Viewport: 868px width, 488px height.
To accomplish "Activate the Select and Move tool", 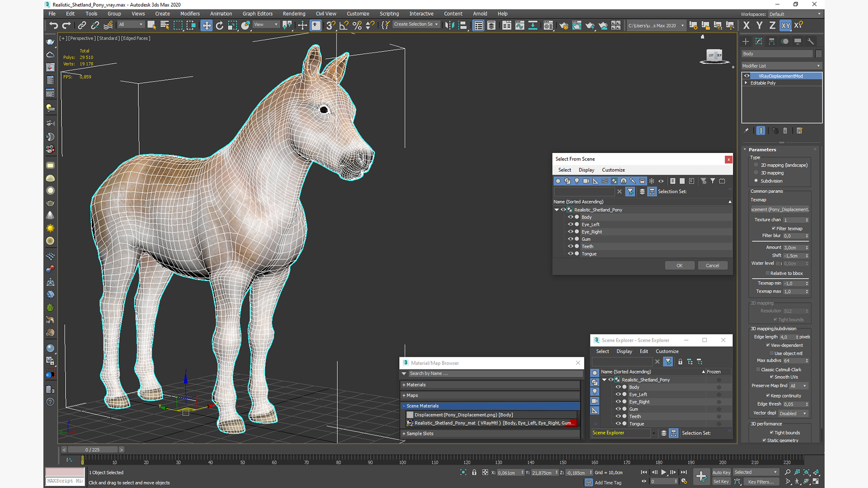I will tap(207, 25).
